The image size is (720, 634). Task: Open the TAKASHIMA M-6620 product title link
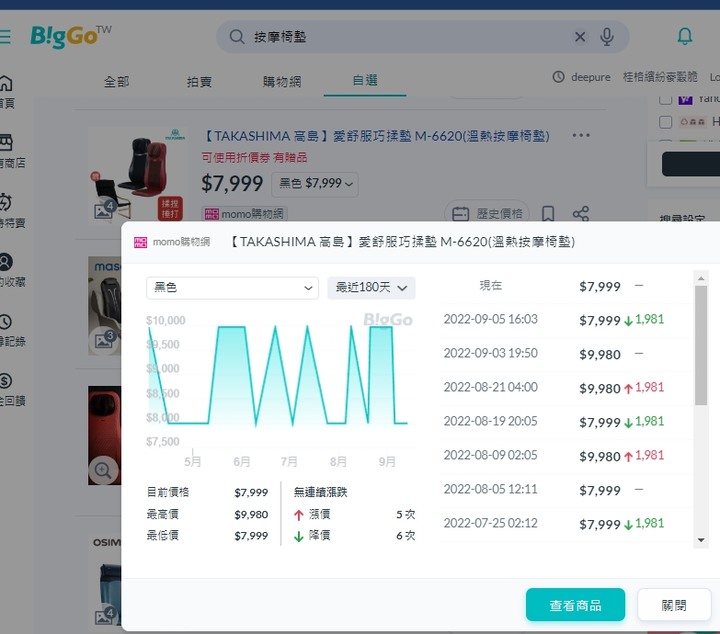[377, 136]
